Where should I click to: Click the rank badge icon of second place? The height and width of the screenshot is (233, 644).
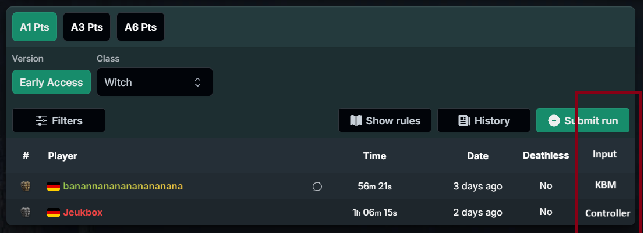[x=26, y=213]
